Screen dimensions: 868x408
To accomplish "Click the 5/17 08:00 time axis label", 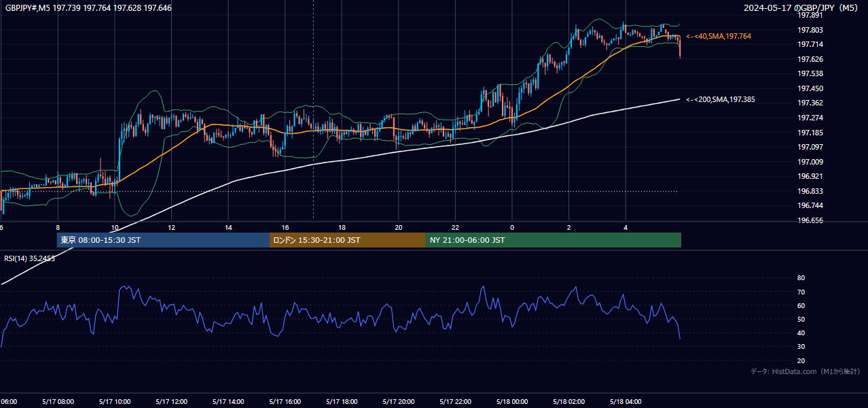I will 58,402.
